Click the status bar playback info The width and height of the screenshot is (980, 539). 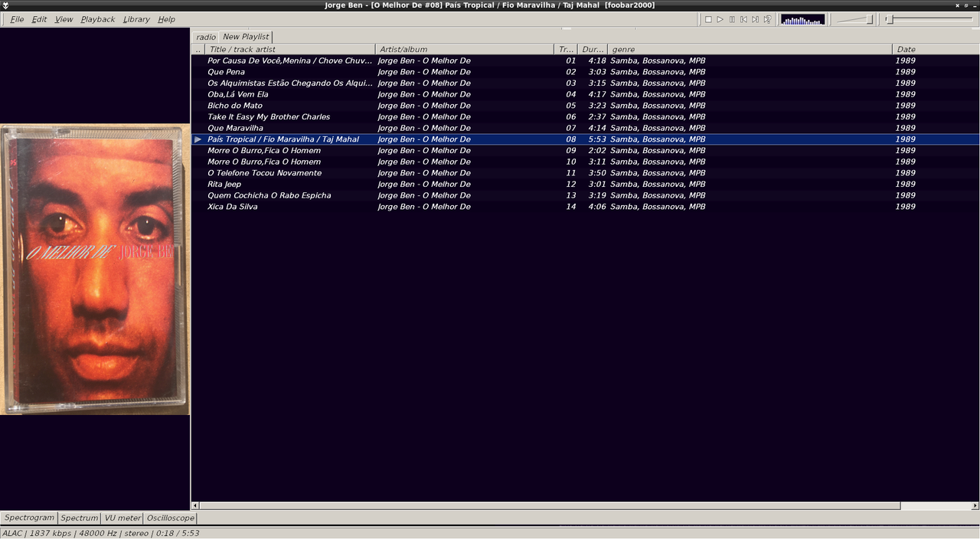(x=101, y=533)
